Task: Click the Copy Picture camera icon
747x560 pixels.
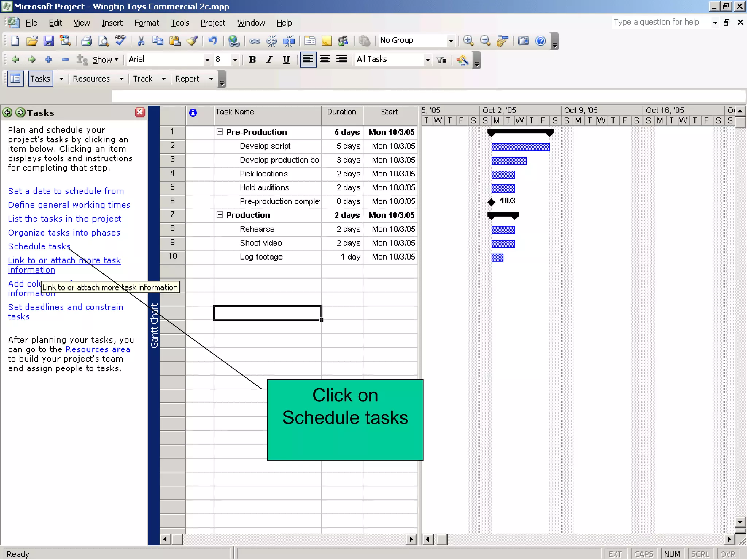Action: [523, 41]
